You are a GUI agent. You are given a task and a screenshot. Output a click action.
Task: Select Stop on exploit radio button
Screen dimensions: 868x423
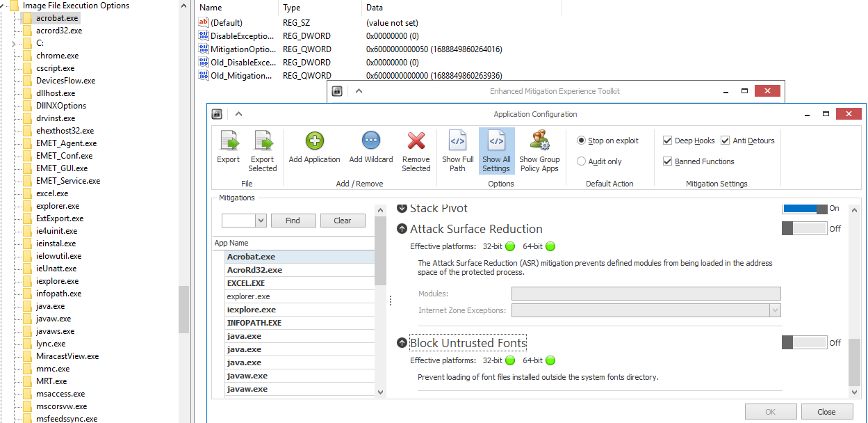[x=582, y=141]
